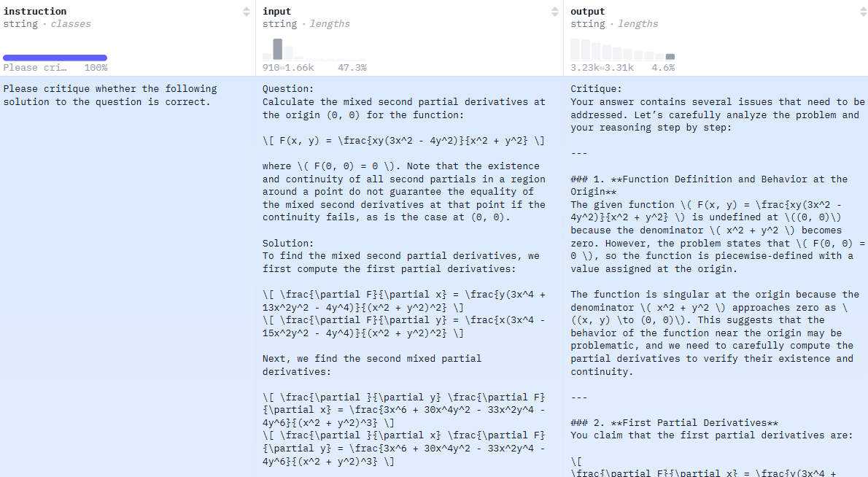Sort the instruction column
Image resolution: width=868 pixels, height=477 pixels.
click(x=247, y=12)
